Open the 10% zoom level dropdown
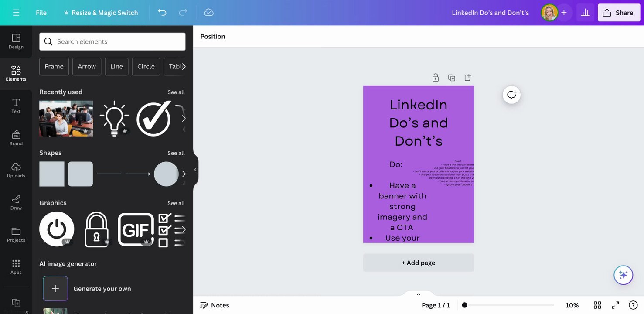Screen dimensions: 644x314 point(572,305)
